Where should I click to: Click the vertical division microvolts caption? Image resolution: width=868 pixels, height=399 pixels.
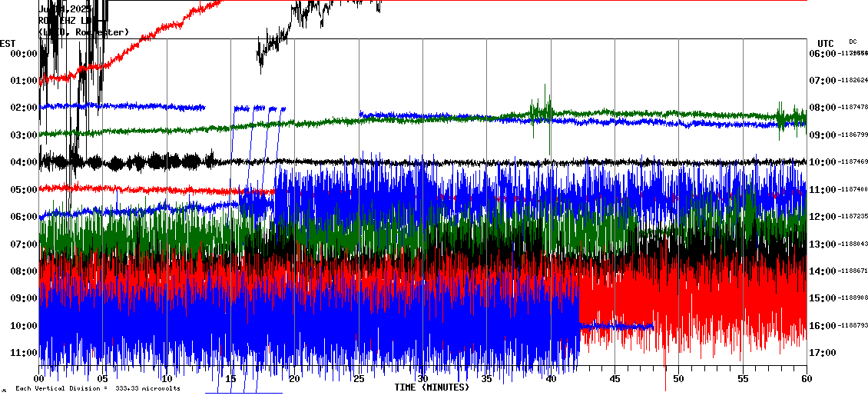98,388
